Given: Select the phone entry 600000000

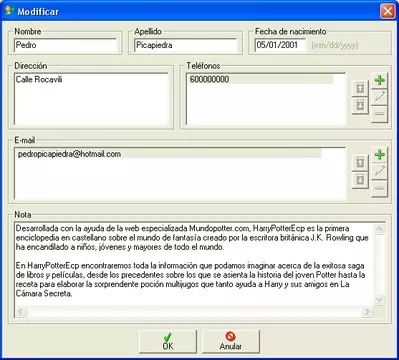Looking at the screenshot, I should tap(260, 79).
